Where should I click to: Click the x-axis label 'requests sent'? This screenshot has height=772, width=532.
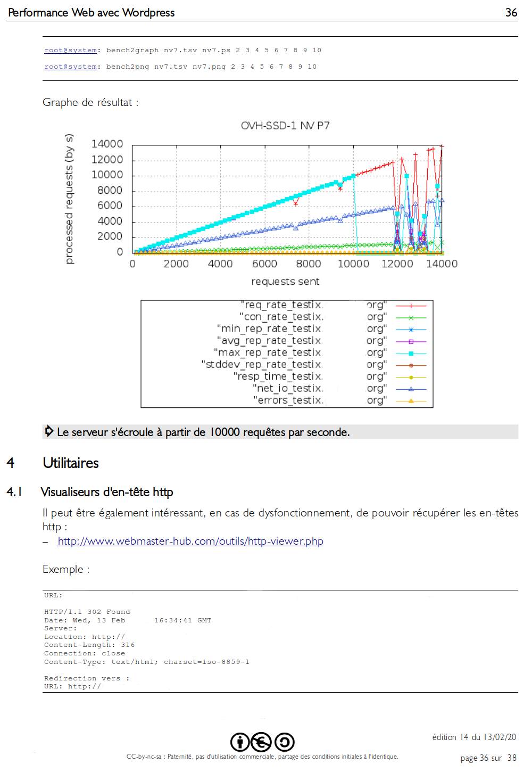(x=286, y=281)
